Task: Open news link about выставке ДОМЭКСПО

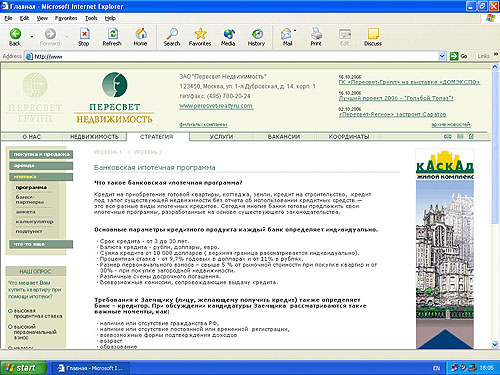Action: (409, 82)
